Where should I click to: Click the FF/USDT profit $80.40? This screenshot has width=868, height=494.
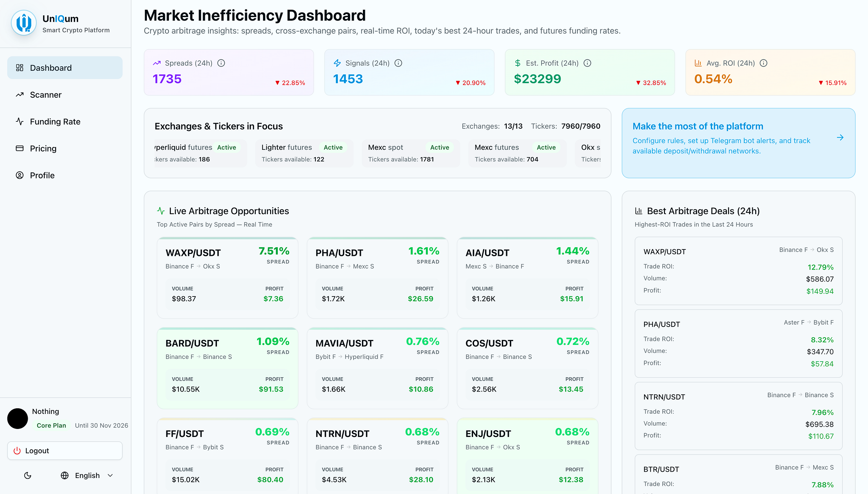click(270, 479)
